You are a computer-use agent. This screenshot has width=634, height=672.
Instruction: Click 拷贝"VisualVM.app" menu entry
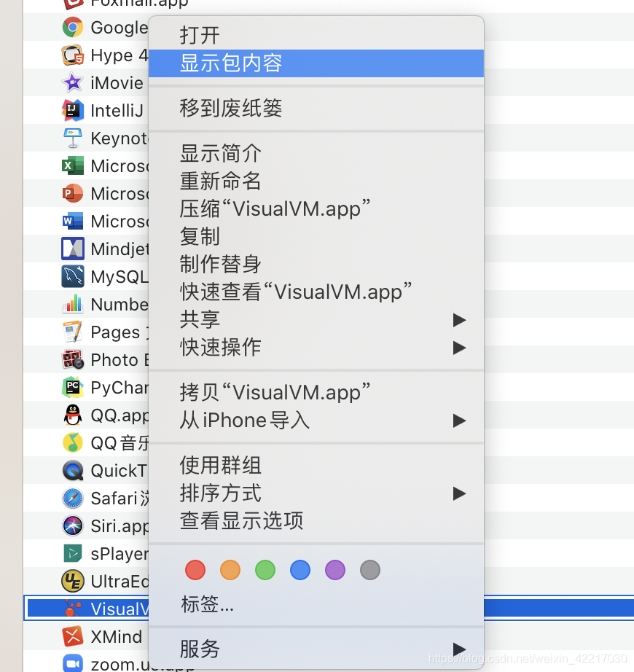[x=316, y=392]
